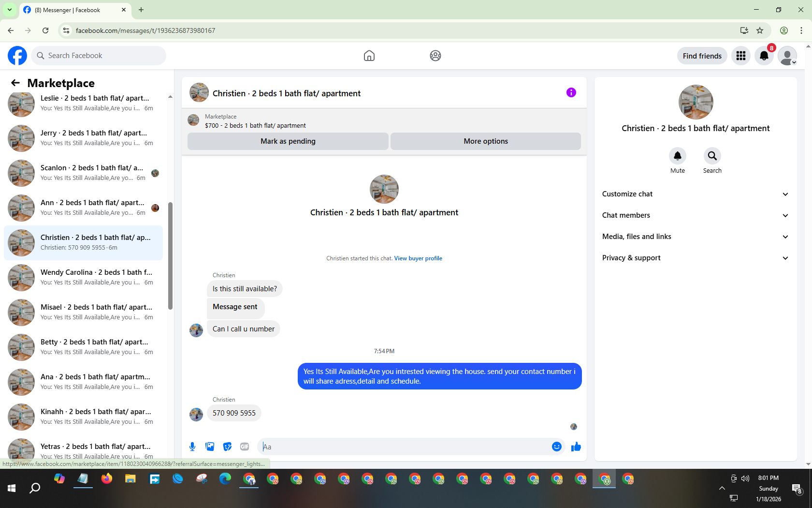812x508 pixels.
Task: Send a thumbs-up like
Action: pos(576,447)
